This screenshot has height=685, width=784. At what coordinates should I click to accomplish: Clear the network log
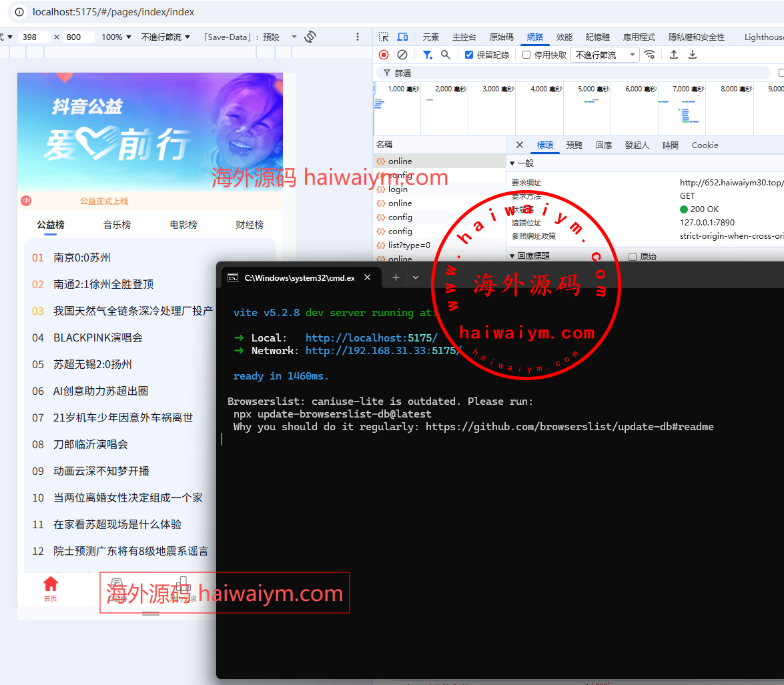click(x=402, y=55)
